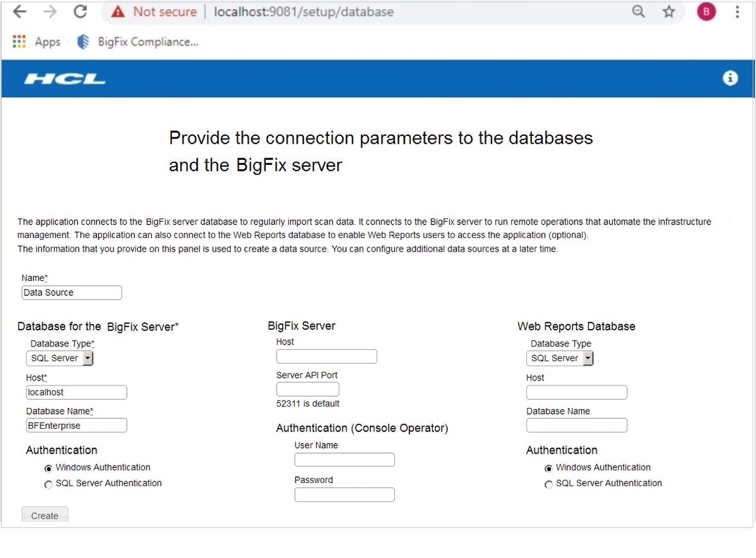Expand BigFix Server Database Type dropdown

[x=87, y=358]
